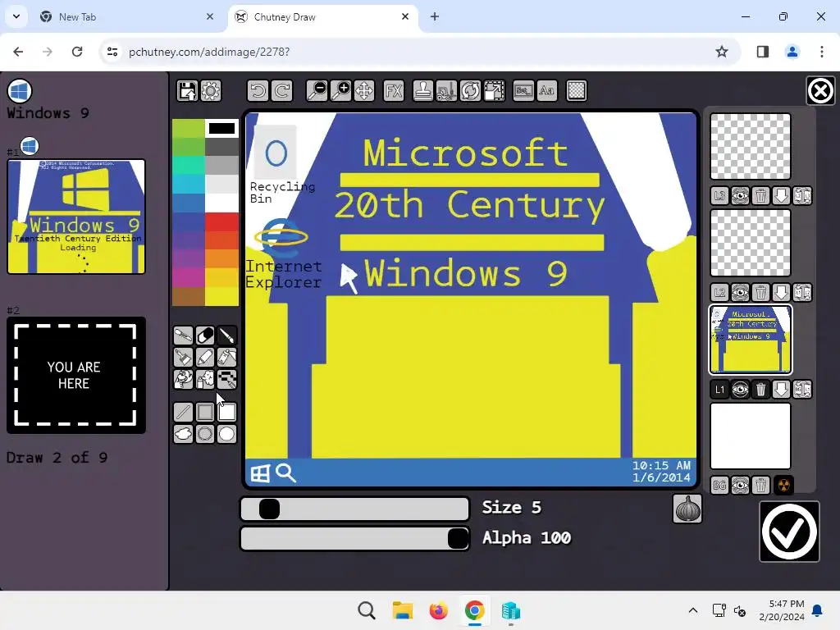The image size is (840, 630).
Task: Select the thin paintbrush tool
Action: tap(226, 336)
